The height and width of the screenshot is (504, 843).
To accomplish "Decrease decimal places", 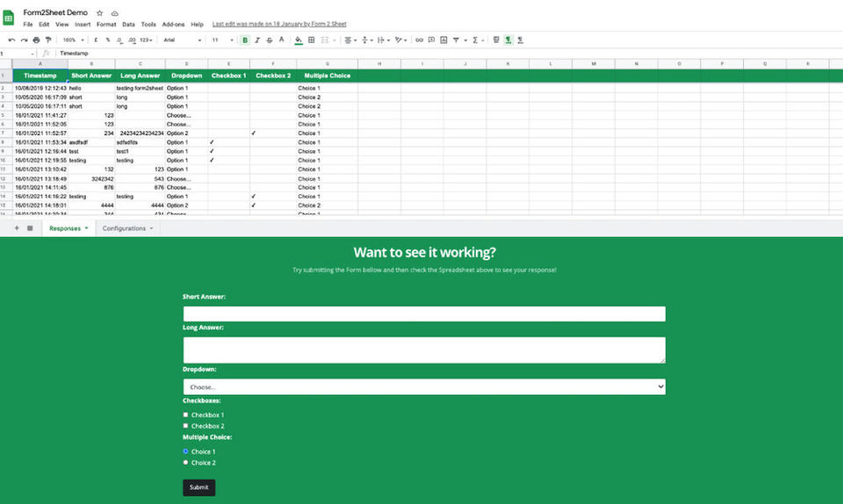I will [119, 40].
